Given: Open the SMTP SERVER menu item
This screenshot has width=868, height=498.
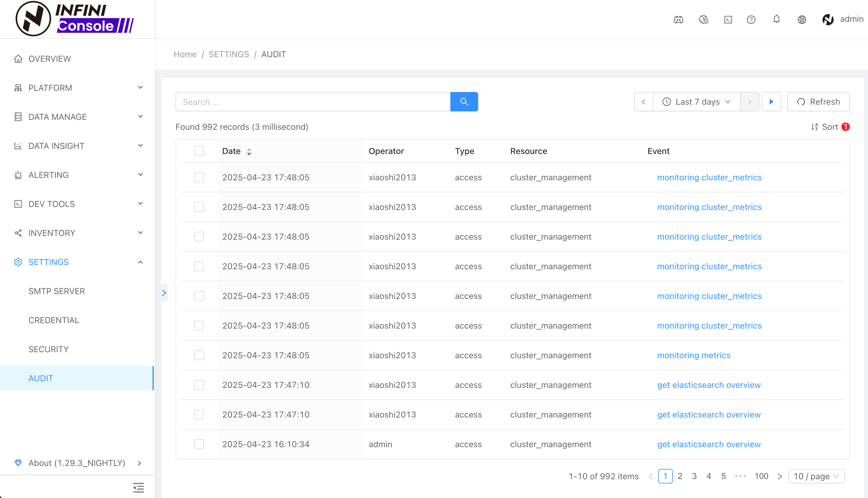Looking at the screenshot, I should click(57, 291).
